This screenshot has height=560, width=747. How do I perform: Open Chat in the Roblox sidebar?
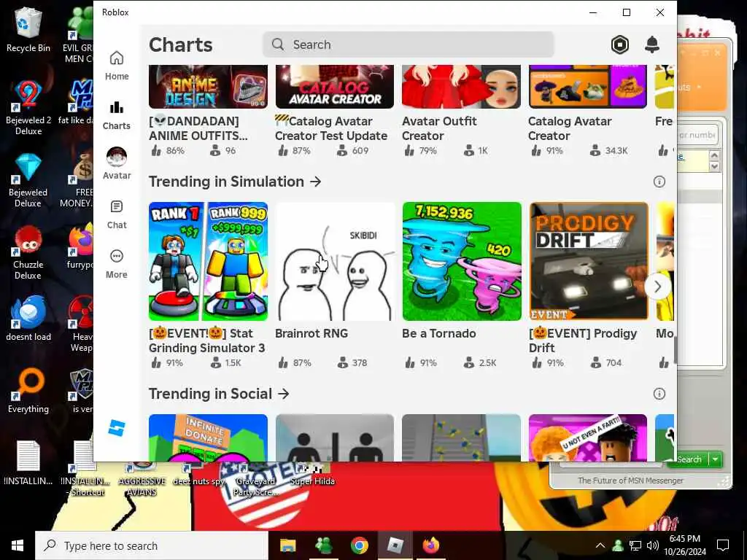point(117,214)
